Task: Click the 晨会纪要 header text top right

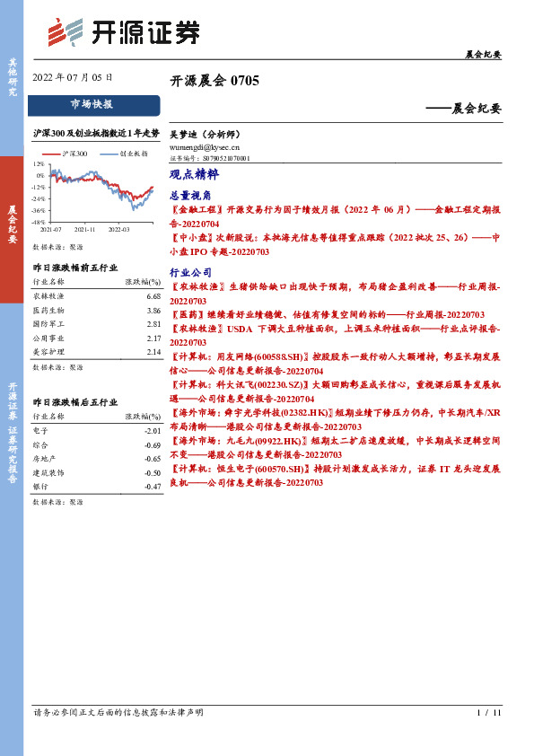Action: pyautogui.click(x=483, y=55)
